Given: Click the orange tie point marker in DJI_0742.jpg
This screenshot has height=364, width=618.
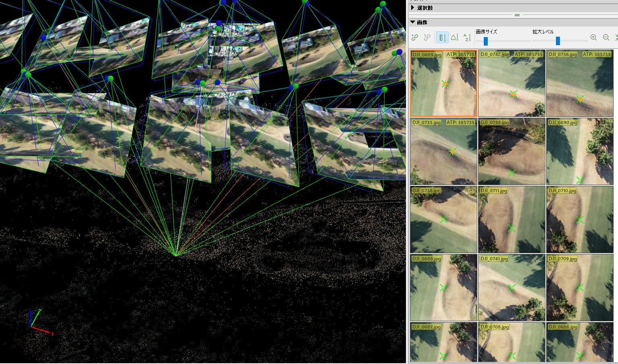Looking at the screenshot, I should [513, 94].
